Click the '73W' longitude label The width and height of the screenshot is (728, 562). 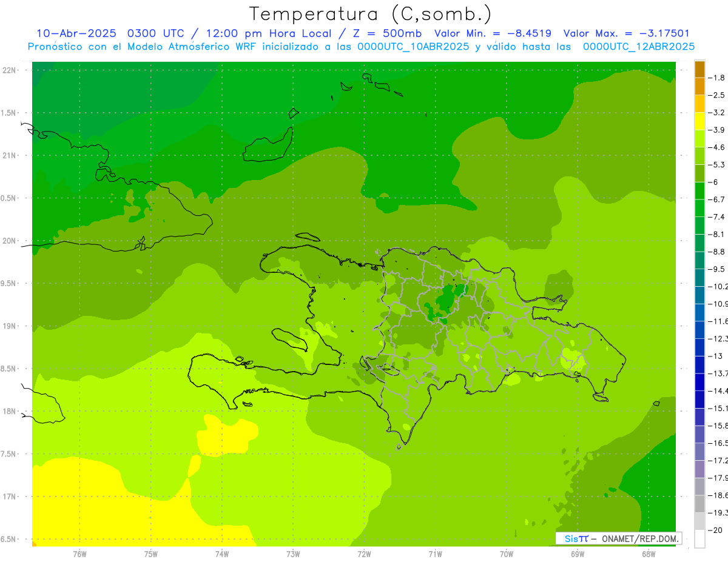pyautogui.click(x=293, y=554)
